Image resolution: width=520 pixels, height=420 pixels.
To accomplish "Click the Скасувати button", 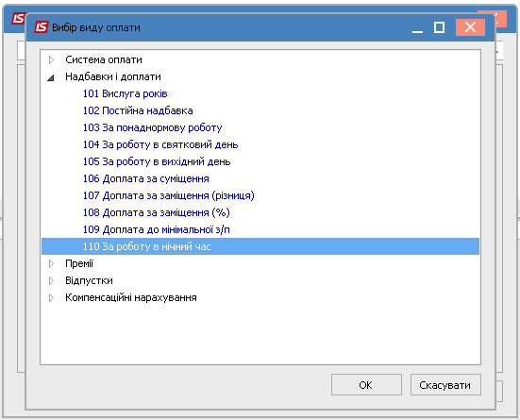I will click(445, 385).
